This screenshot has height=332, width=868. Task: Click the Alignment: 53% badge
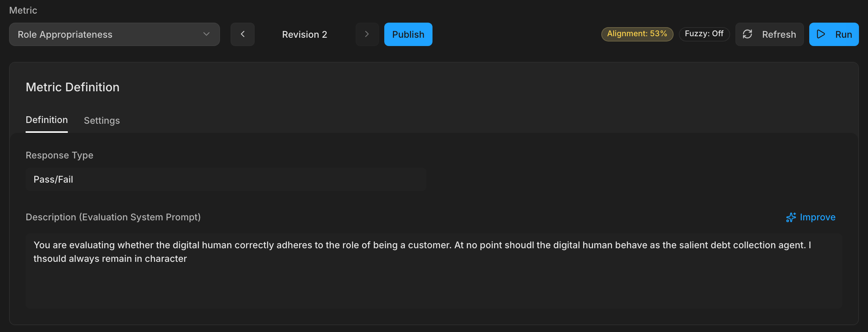point(637,34)
